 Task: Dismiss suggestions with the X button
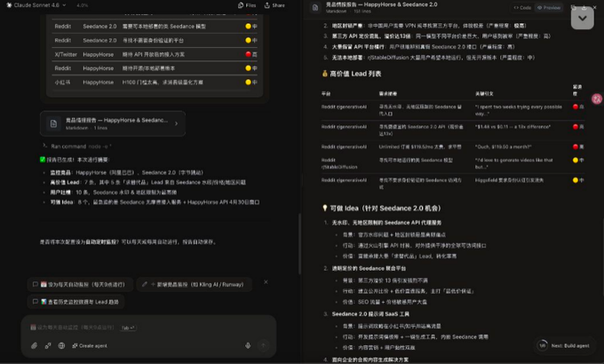266,282
